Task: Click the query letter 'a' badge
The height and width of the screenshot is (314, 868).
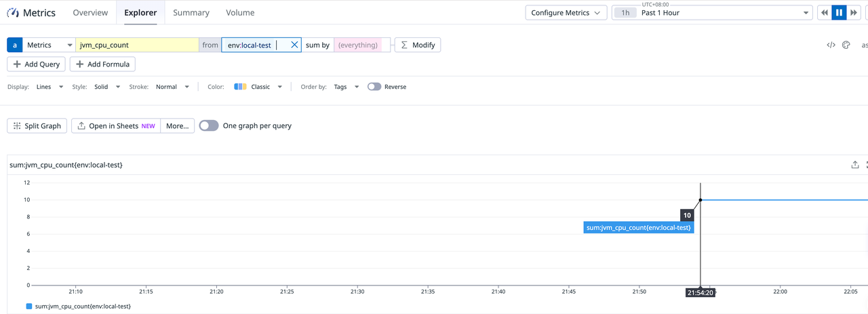Action: coord(14,45)
